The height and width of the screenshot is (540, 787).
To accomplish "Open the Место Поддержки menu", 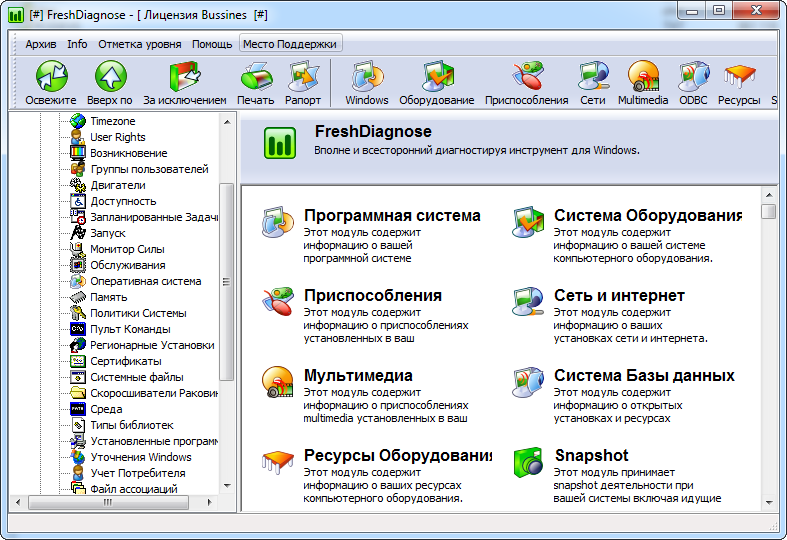I will (x=290, y=44).
